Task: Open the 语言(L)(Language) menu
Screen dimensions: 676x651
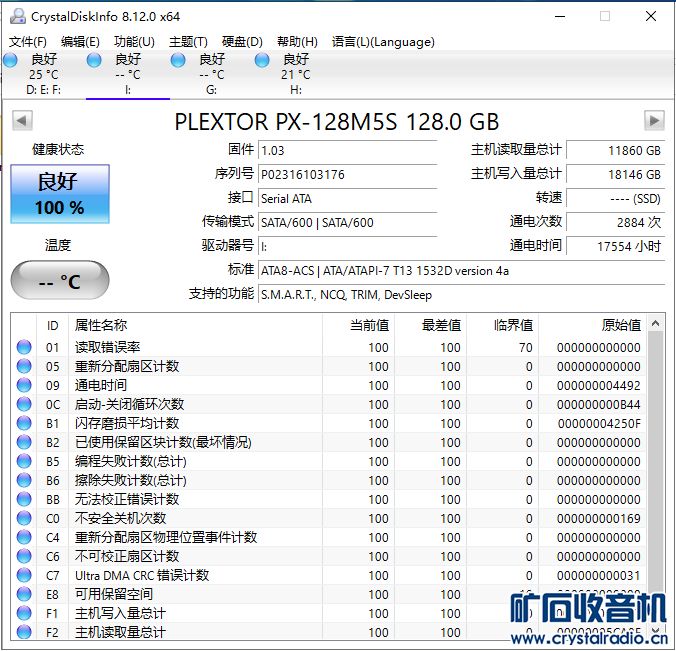Action: [x=383, y=42]
